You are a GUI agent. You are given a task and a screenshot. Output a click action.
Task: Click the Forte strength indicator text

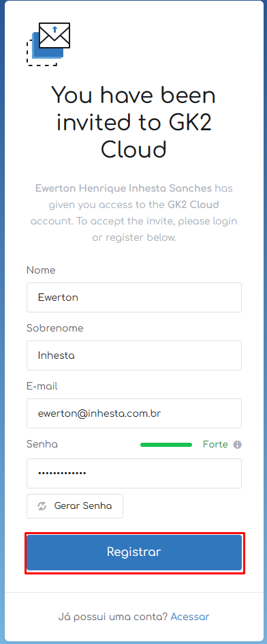coord(215,444)
